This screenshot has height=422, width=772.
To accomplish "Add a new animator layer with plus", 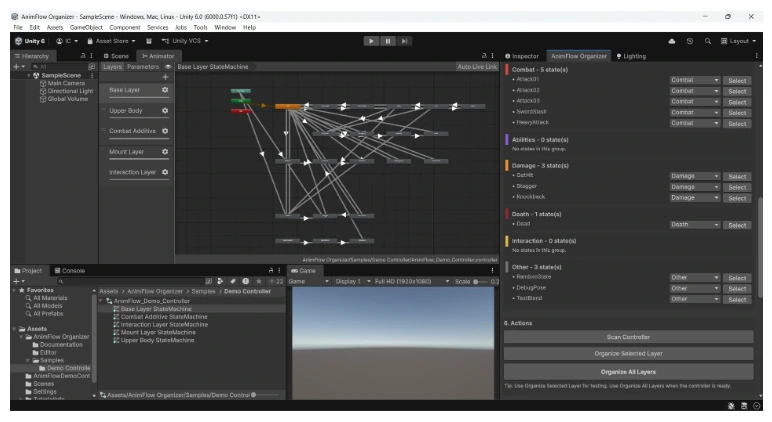I will 165,77.
